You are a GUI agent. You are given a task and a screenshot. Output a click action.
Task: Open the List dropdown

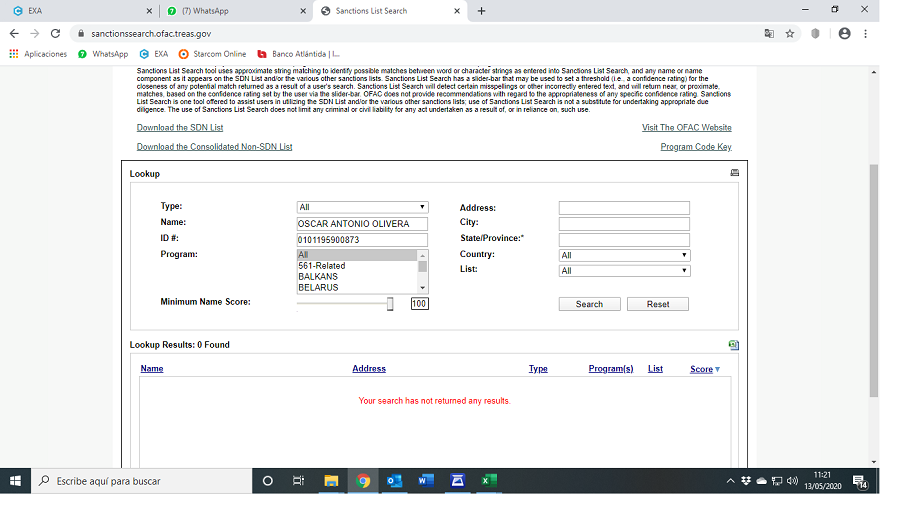point(624,271)
